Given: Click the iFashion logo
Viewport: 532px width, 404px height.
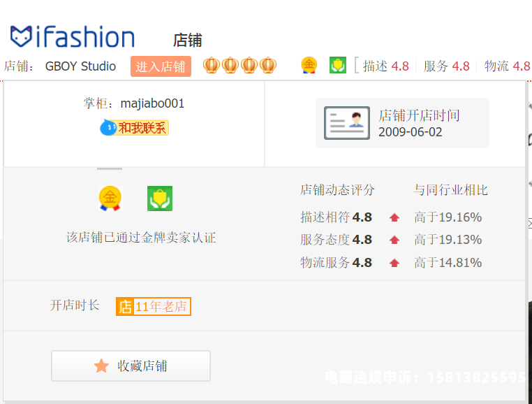Looking at the screenshot, I should tap(73, 37).
